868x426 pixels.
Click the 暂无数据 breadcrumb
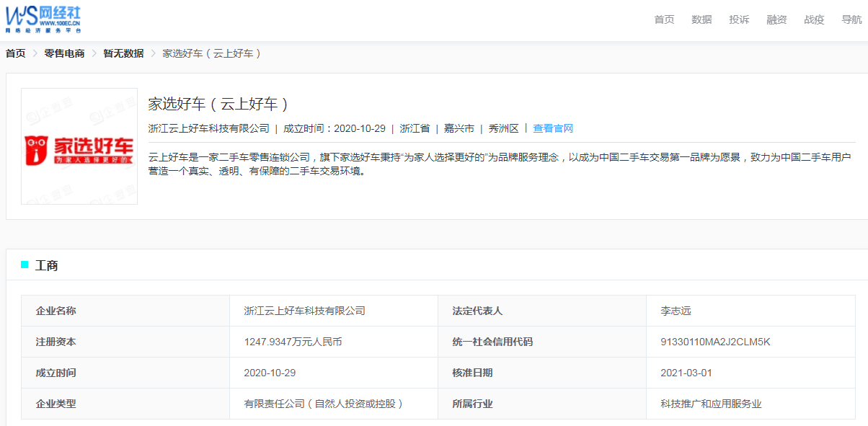point(123,53)
